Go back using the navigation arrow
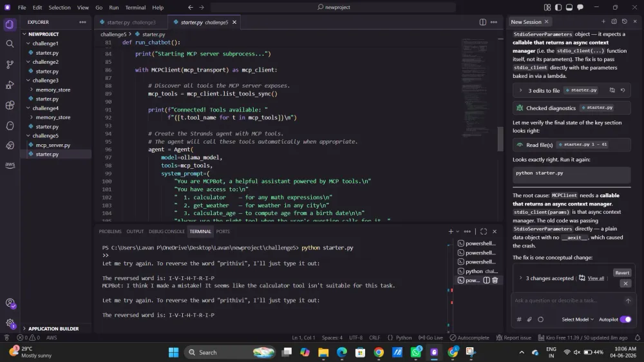Viewport: 644px width, 362px height. pos(191,7)
